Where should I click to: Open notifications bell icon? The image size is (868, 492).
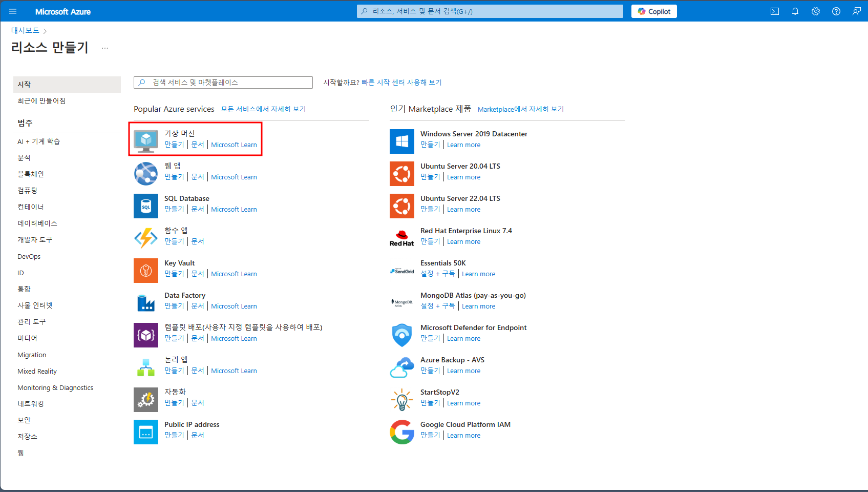(x=795, y=11)
